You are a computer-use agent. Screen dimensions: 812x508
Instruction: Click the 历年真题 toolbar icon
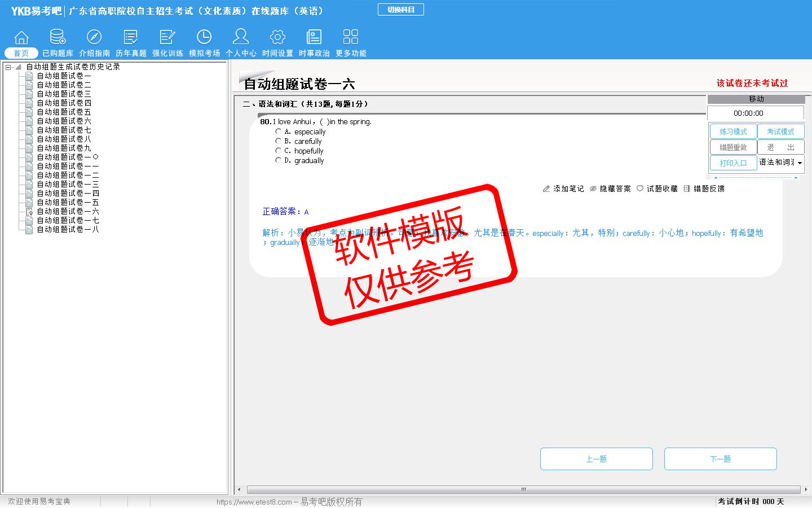[131, 37]
